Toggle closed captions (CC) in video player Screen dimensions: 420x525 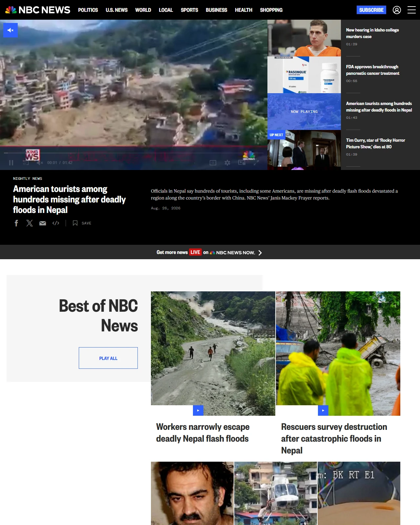tap(213, 163)
